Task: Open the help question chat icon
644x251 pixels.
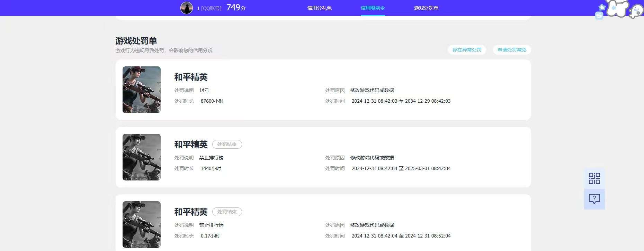Action: coord(594,199)
